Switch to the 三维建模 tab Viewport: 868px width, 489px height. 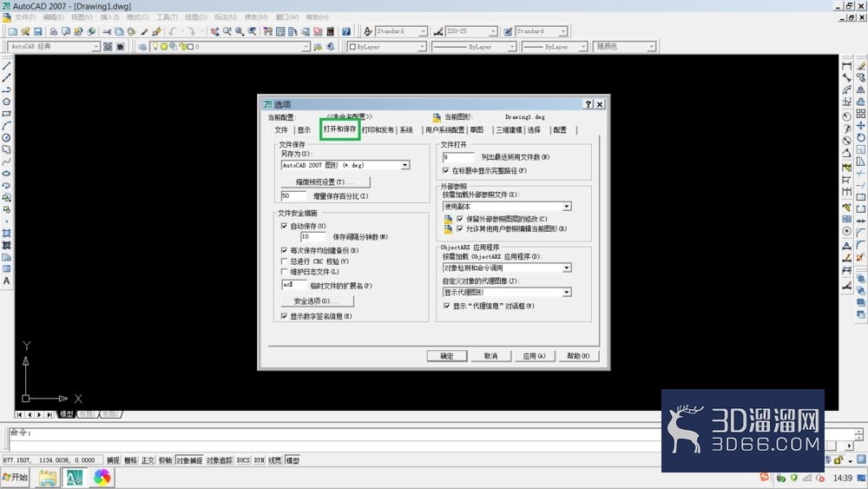coord(509,130)
